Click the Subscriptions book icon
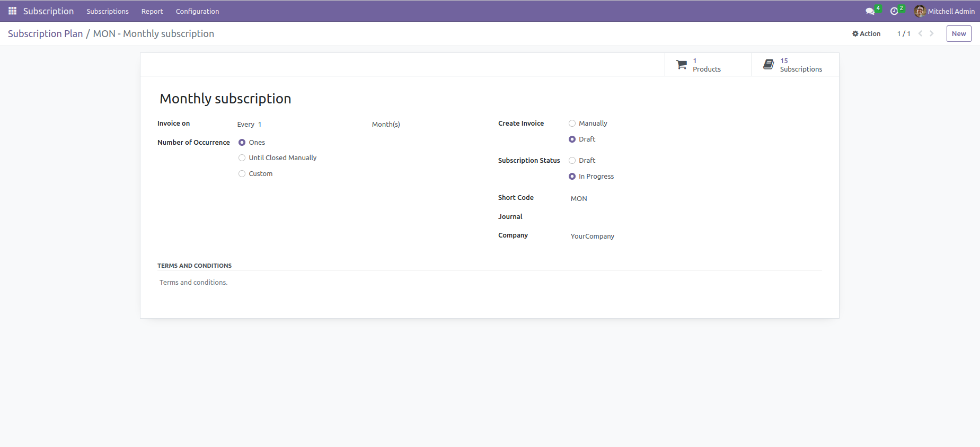Viewport: 980px width, 447px height. pyautogui.click(x=769, y=65)
